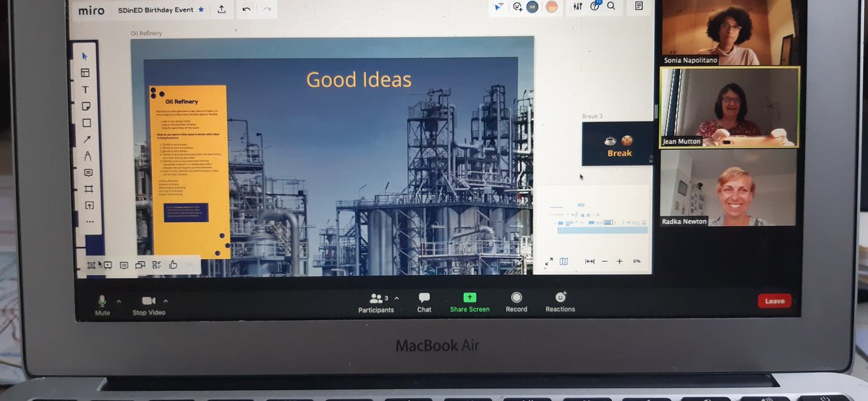Image resolution: width=868 pixels, height=401 pixels.
Task: Select the connection line arrow tool
Action: point(88,140)
